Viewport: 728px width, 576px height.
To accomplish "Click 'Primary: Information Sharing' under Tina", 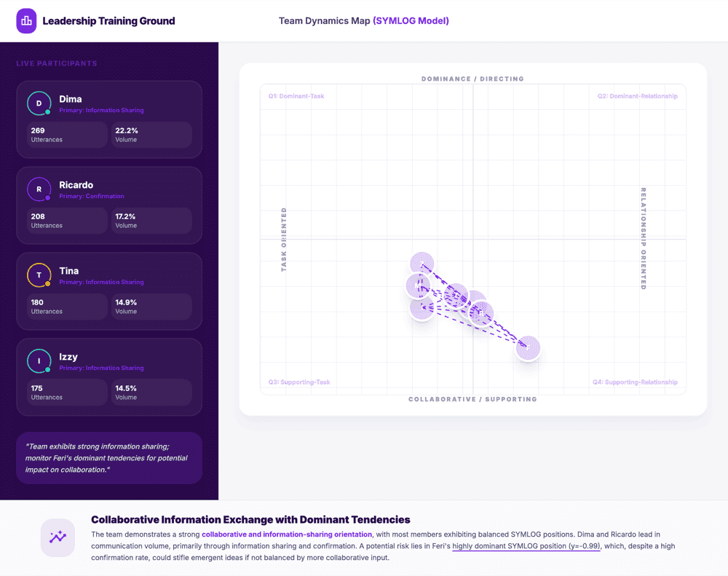I will coord(101,282).
